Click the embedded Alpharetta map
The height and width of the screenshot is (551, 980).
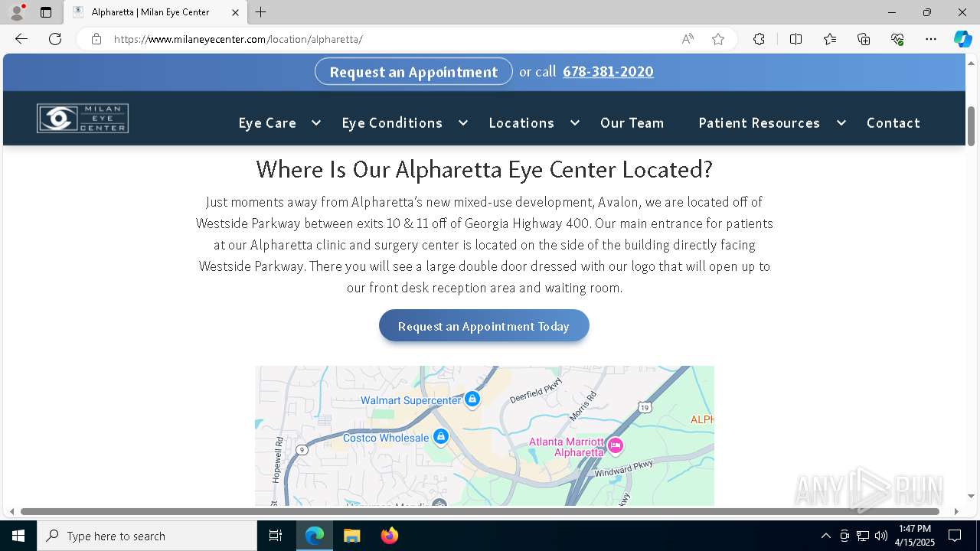click(485, 435)
